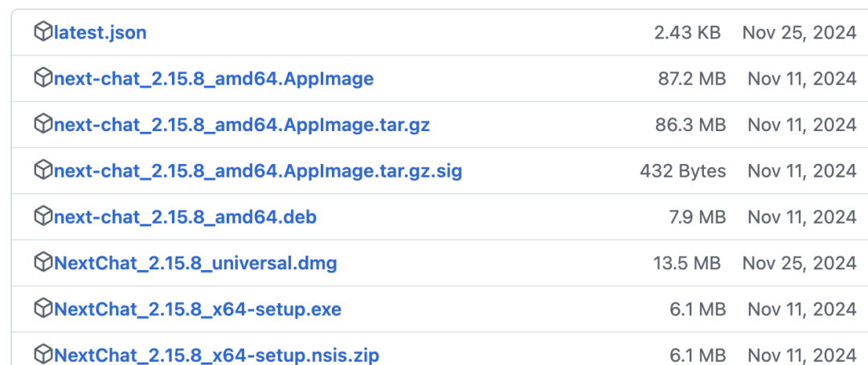Viewport: 868px width, 365px height.
Task: Download the next-chat_2.15.8_amd64.deb package
Action: pos(185,217)
